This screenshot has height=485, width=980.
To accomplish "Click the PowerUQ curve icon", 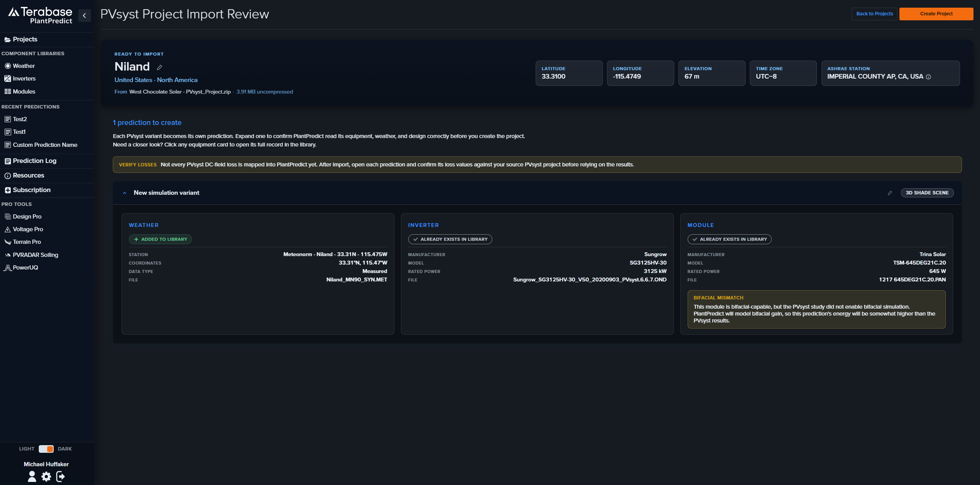I will pyautogui.click(x=8, y=268).
